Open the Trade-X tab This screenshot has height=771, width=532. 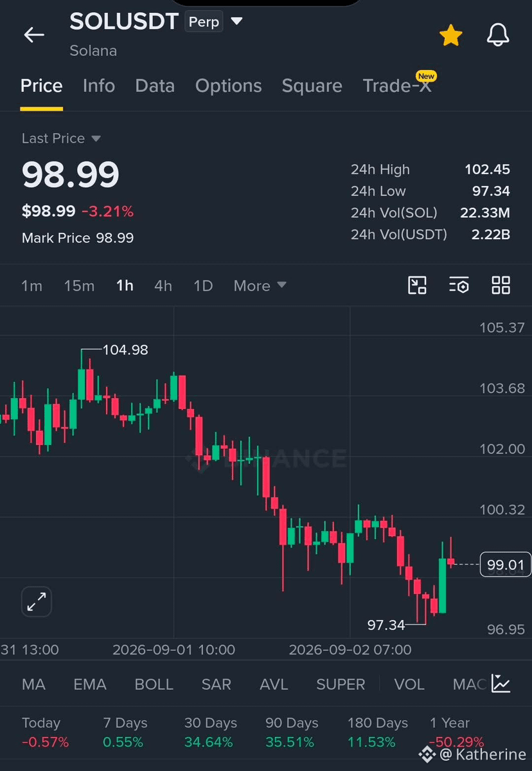[x=397, y=86]
